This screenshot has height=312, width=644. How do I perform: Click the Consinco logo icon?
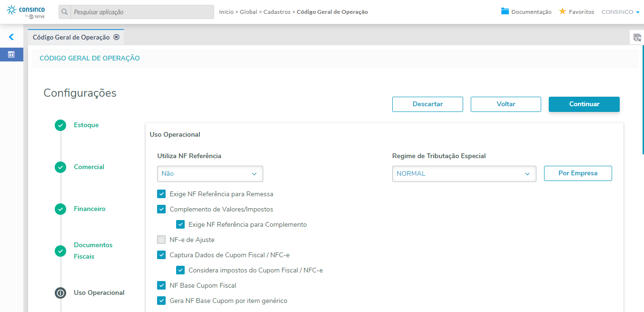coord(12,10)
